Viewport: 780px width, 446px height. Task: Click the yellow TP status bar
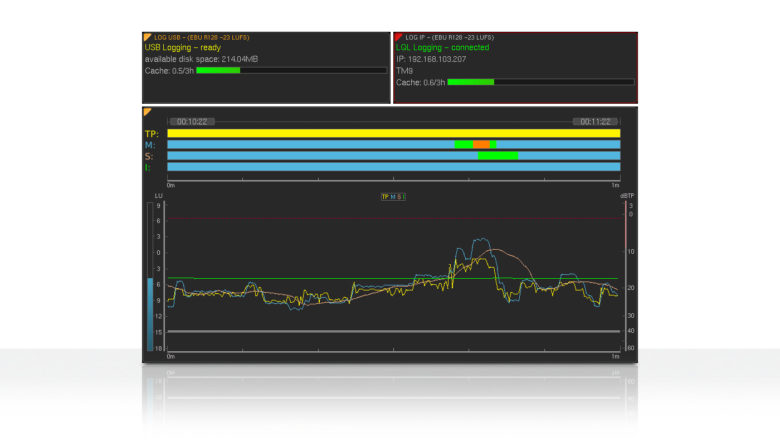tap(393, 133)
